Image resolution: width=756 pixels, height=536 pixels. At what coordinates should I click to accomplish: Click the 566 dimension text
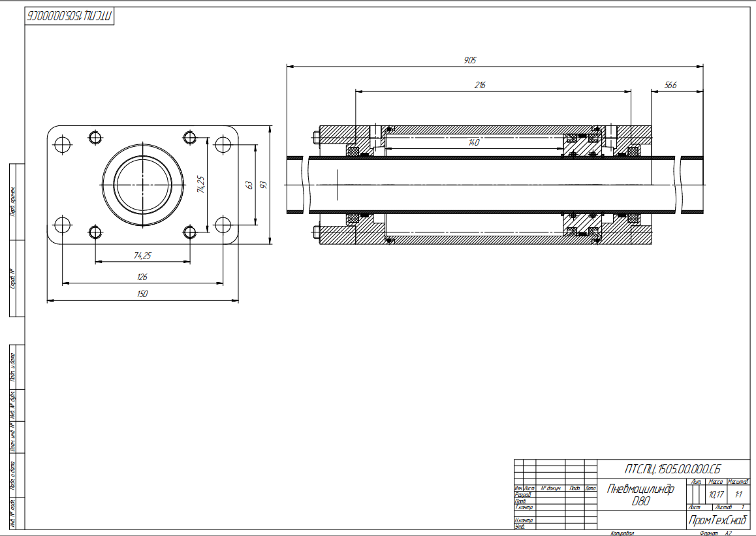[x=670, y=85]
